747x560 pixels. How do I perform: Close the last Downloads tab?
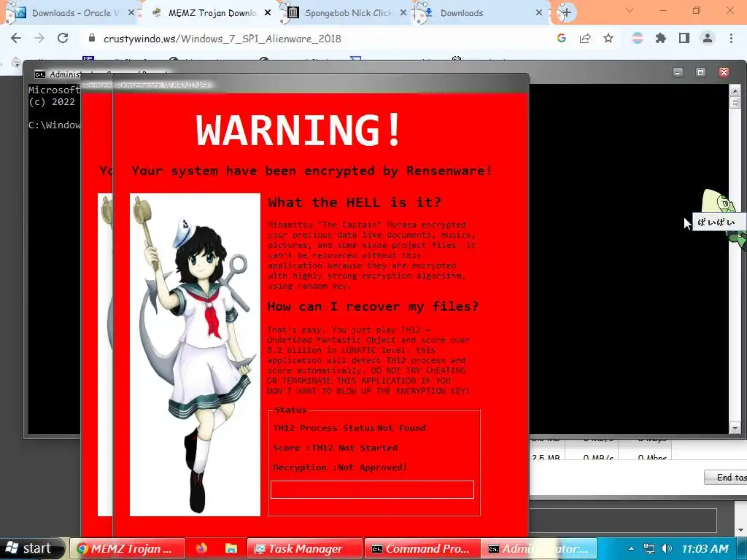point(539,13)
